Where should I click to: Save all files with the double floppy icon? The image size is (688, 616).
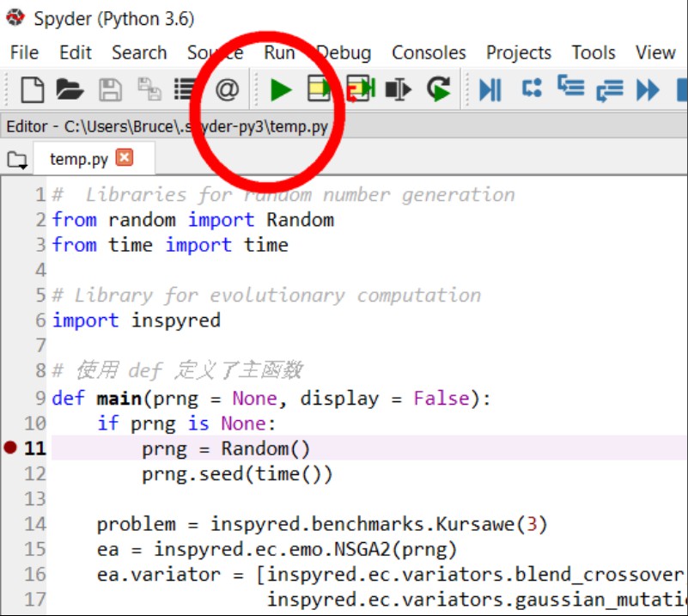tap(149, 88)
